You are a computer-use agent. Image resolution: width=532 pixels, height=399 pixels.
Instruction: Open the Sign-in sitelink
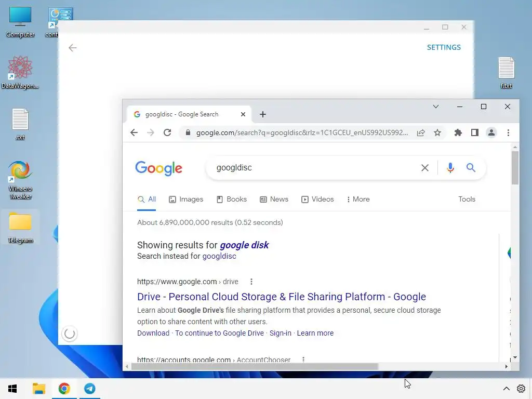(x=280, y=333)
